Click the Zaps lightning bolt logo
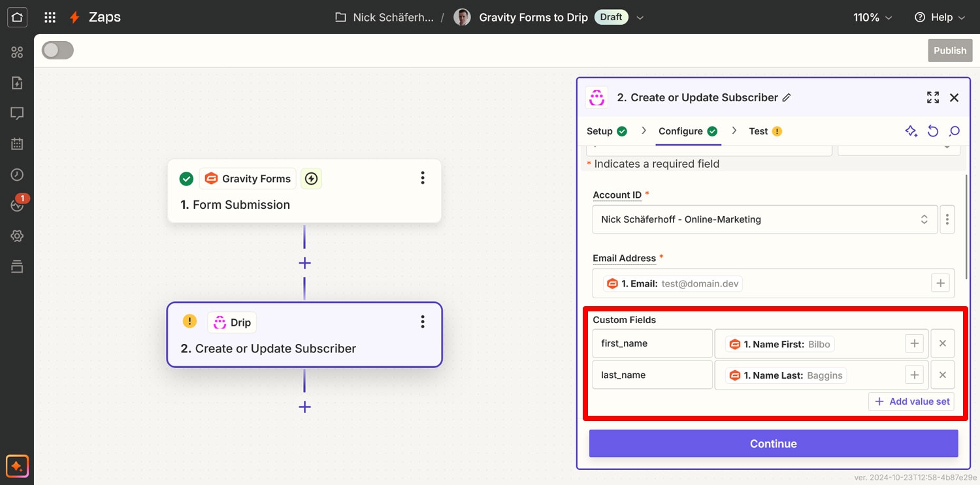The image size is (980, 485). click(x=75, y=18)
